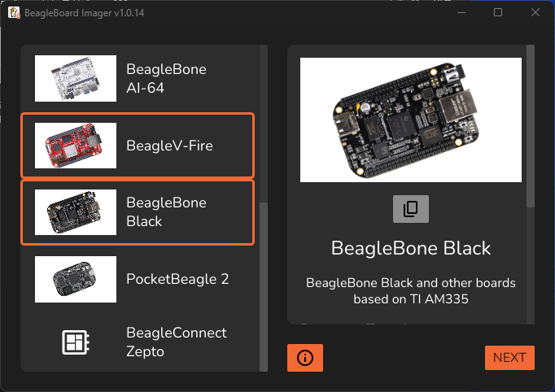555x392 pixels.
Task: Select BeagleV-Fire from the board list
Action: 138,145
